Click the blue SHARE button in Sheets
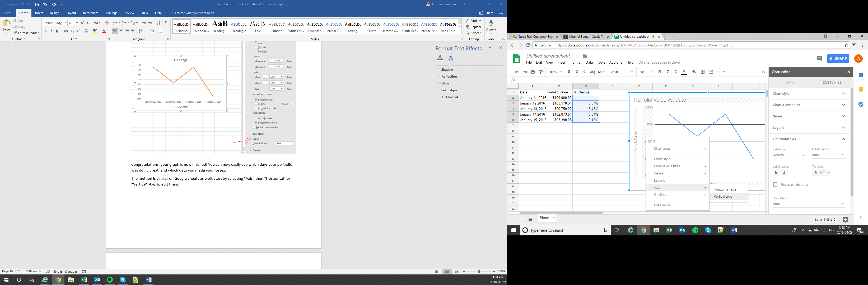 (838, 59)
